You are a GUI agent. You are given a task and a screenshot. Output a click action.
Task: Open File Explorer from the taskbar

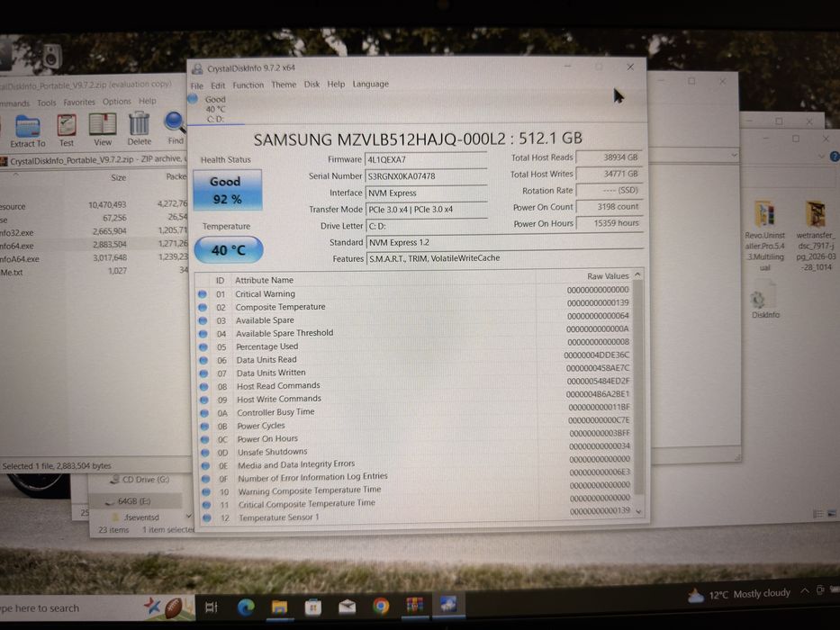[x=279, y=607]
